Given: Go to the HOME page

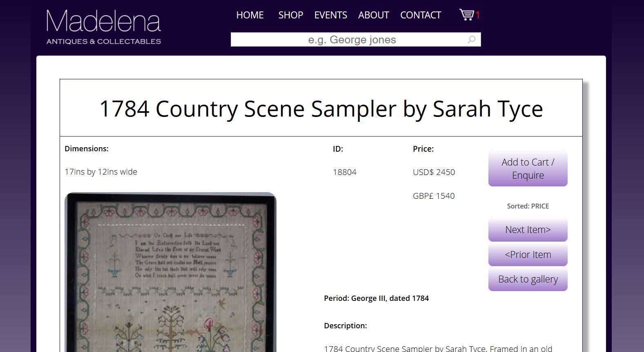Looking at the screenshot, I should click(250, 15).
